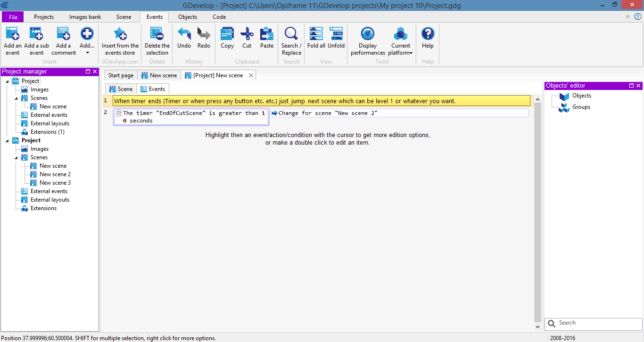Collapse the second project's Scenes node

(x=17, y=157)
